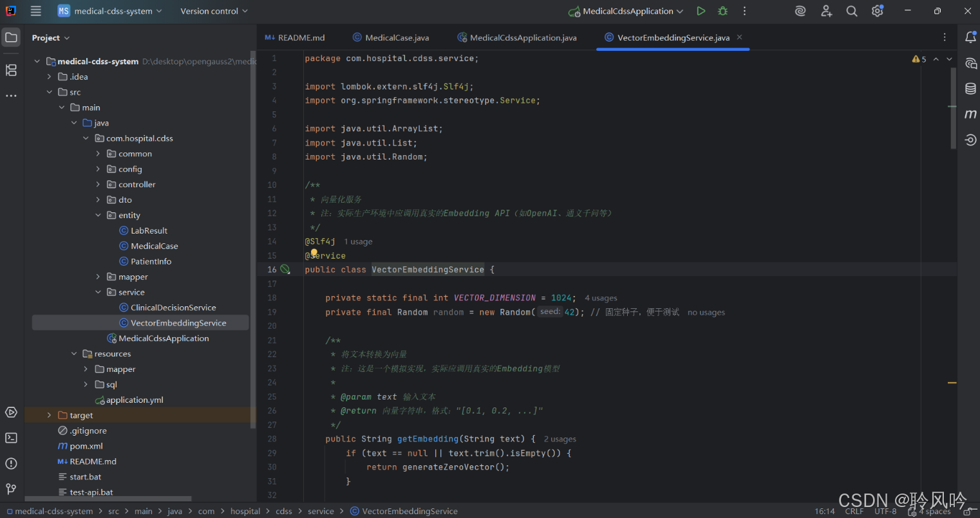This screenshot has height=518, width=980.
Task: Open Search Everywhere magnifier
Action: [852, 11]
